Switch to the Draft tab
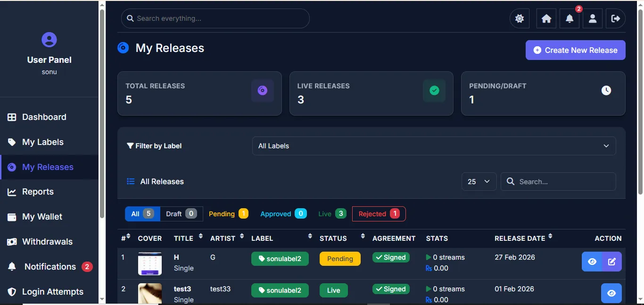Screen dimensions: 644x305 click(x=182, y=214)
